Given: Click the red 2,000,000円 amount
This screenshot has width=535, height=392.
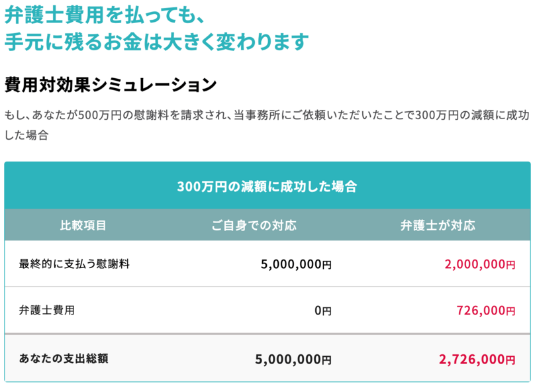Looking at the screenshot, I should pos(479,264).
